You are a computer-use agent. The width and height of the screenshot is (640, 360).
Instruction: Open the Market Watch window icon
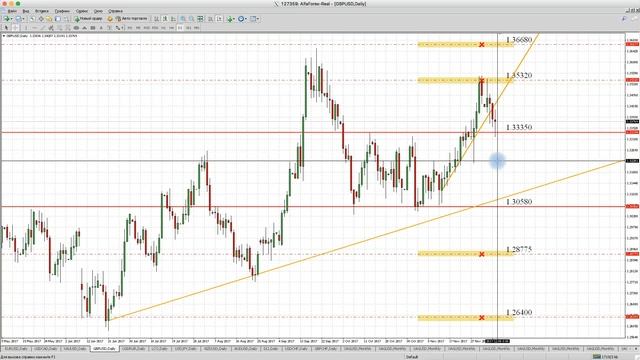(x=32, y=19)
